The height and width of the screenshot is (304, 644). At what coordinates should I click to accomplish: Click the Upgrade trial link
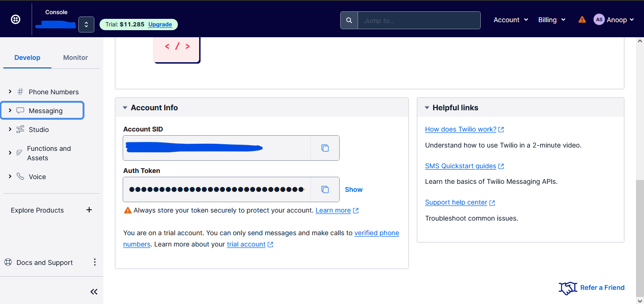pos(160,24)
